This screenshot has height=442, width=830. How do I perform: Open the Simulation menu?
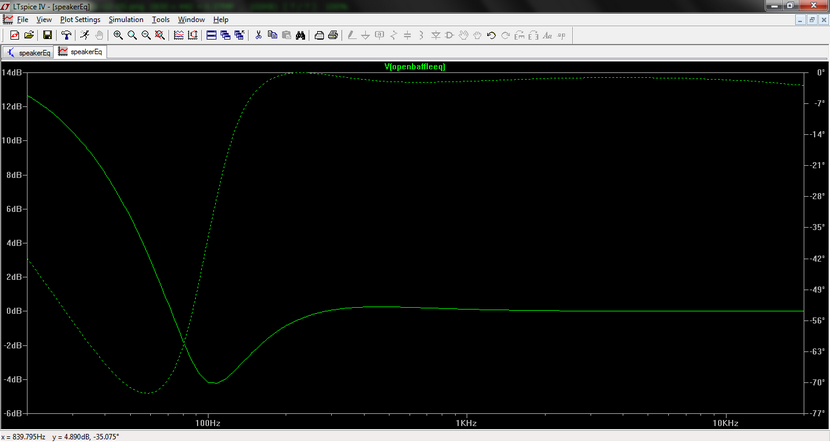[125, 19]
